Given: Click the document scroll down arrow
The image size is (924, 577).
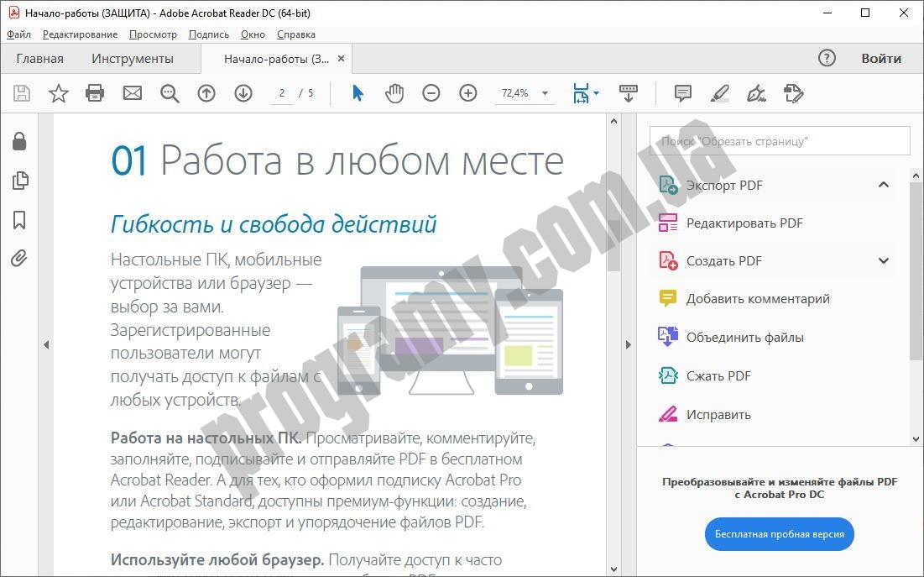Looking at the screenshot, I should tap(613, 569).
